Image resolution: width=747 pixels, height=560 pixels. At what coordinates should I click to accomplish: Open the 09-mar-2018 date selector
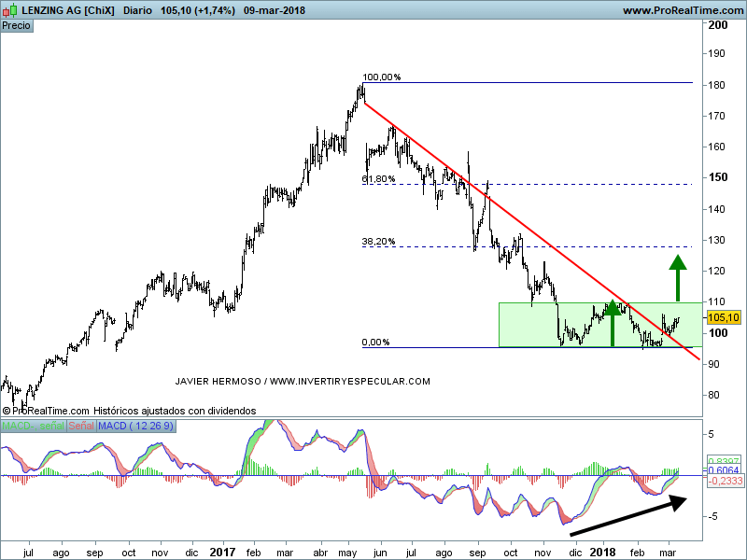(248, 10)
